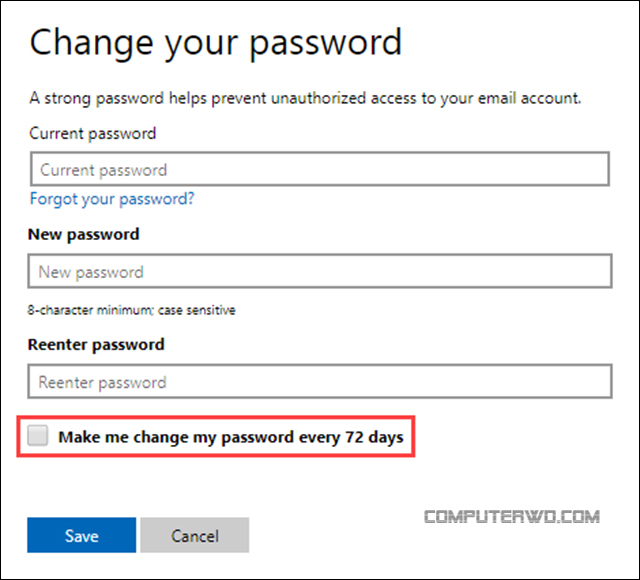This screenshot has width=640, height=580.
Task: Click the "Current password" label above the first field
Action: pyautogui.click(x=93, y=132)
